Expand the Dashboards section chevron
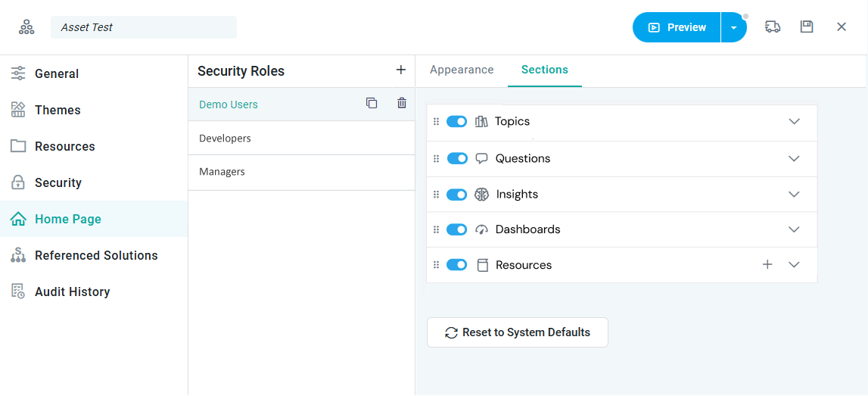This screenshot has height=396, width=868. (x=794, y=229)
